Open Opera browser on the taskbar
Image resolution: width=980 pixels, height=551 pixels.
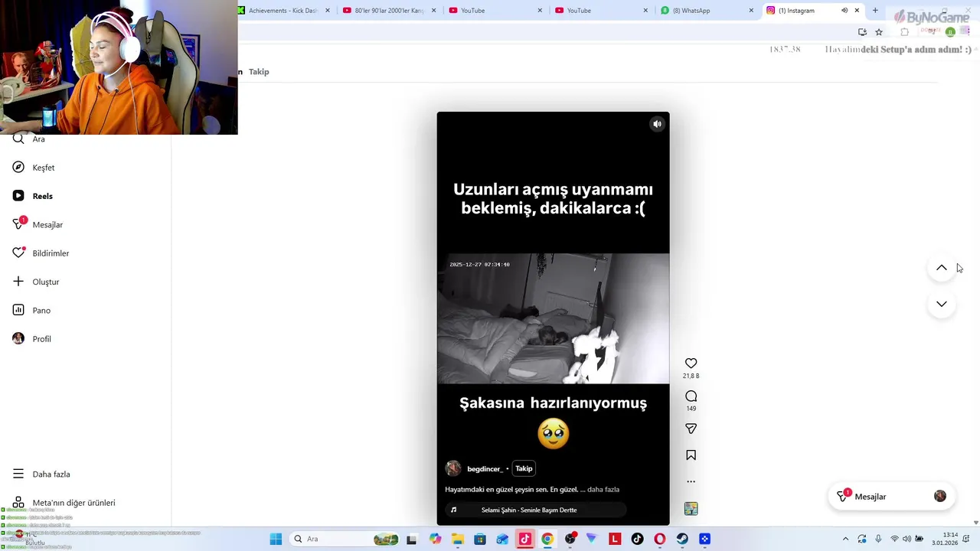tap(660, 540)
